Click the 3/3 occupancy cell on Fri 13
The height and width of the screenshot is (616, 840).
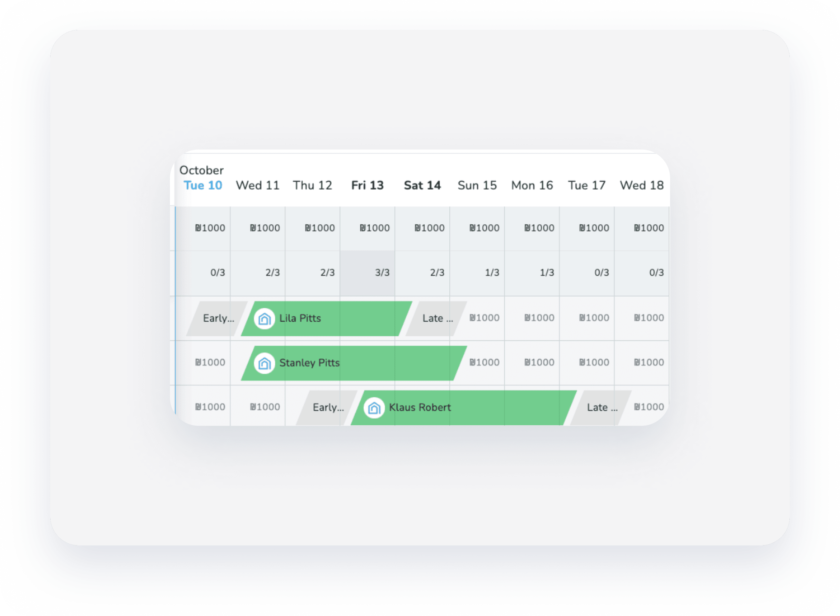382,273
